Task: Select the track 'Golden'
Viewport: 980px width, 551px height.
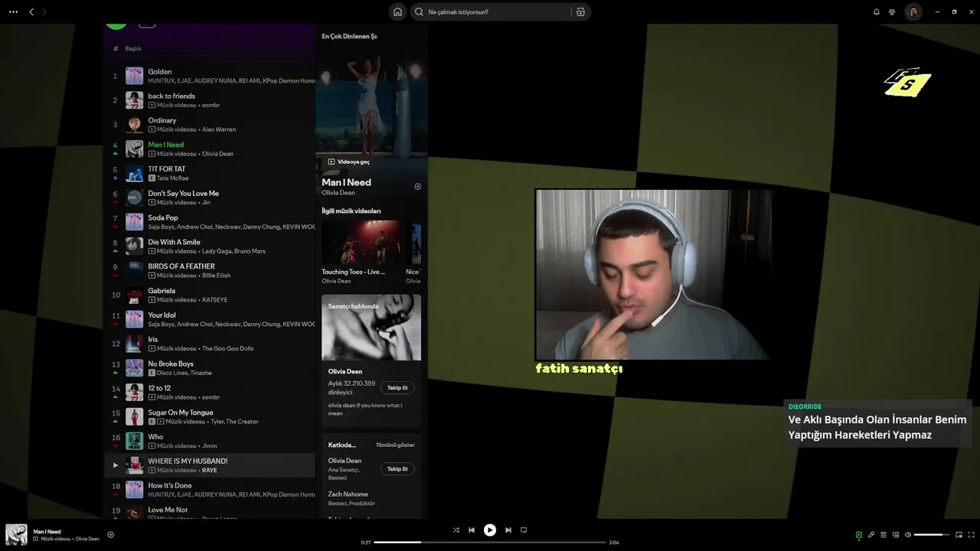Action: tap(160, 72)
